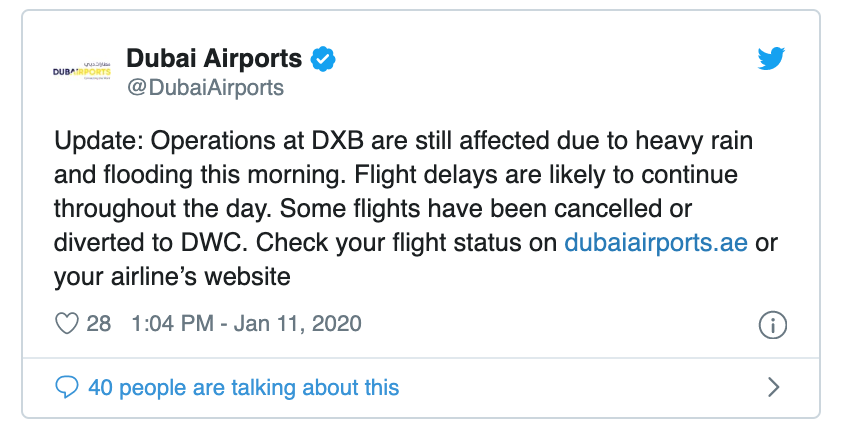Click the blue verified checkmark badge

[x=322, y=58]
